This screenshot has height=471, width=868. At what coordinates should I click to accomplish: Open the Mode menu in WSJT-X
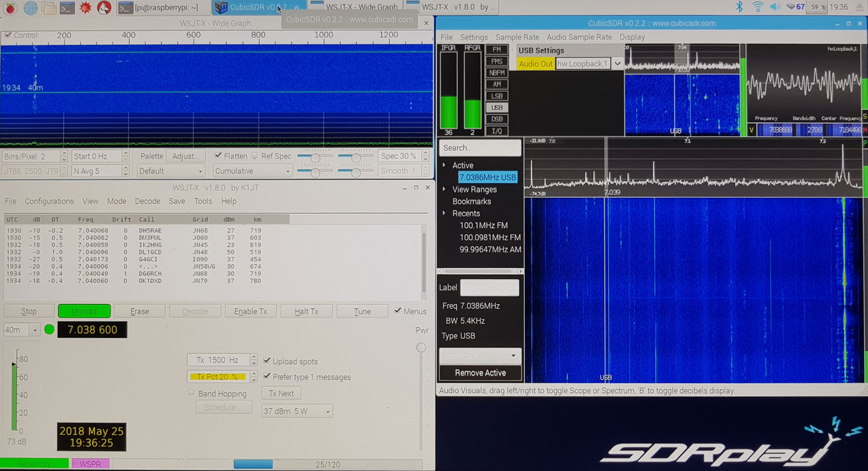(x=117, y=201)
